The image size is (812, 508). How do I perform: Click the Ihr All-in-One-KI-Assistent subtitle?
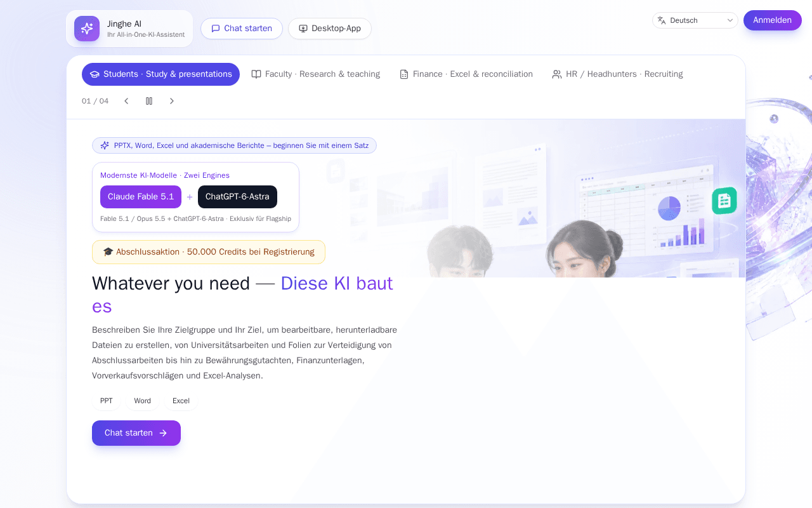[x=146, y=35]
